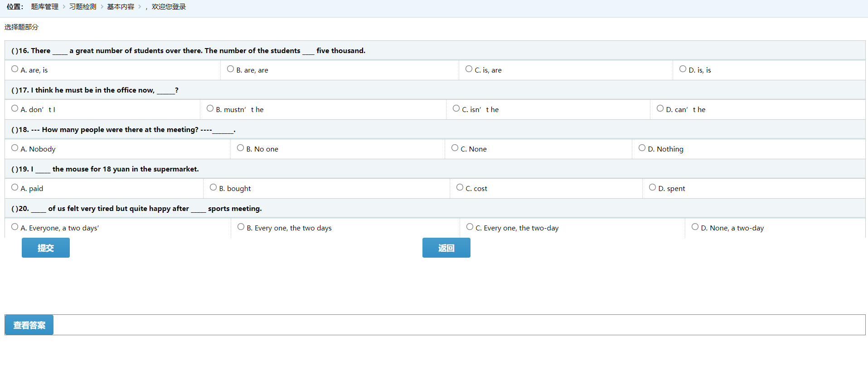Select D 'can't he' for question 17
The height and width of the screenshot is (367, 868).
pyautogui.click(x=660, y=108)
